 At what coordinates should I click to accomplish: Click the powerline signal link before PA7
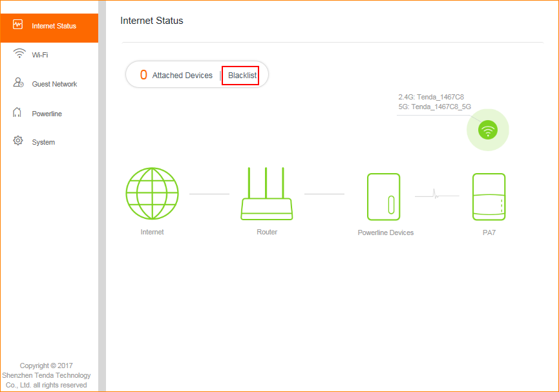[x=436, y=194]
